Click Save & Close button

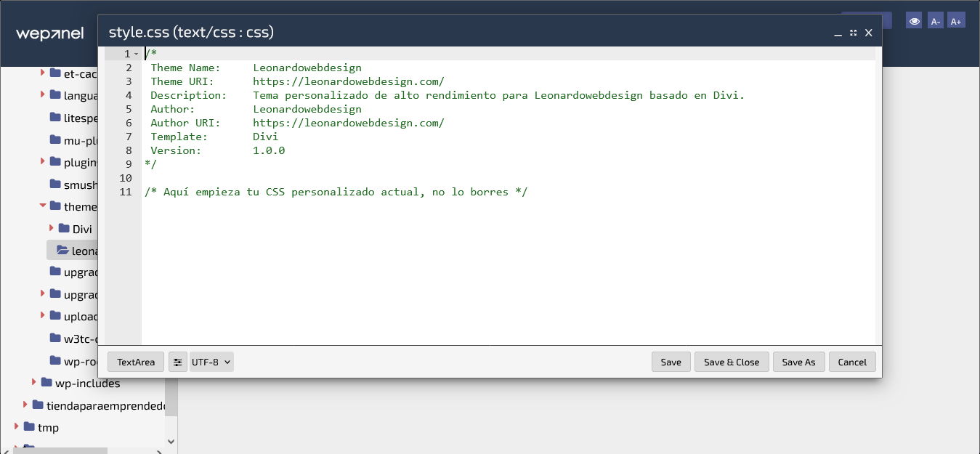pyautogui.click(x=732, y=362)
